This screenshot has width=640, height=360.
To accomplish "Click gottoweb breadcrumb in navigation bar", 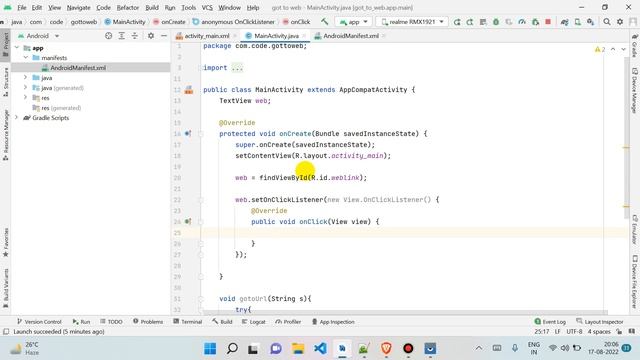I will [x=84, y=22].
